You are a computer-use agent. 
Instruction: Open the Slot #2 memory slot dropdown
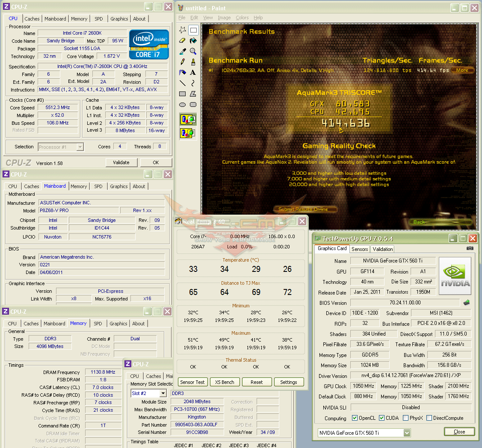163,393
